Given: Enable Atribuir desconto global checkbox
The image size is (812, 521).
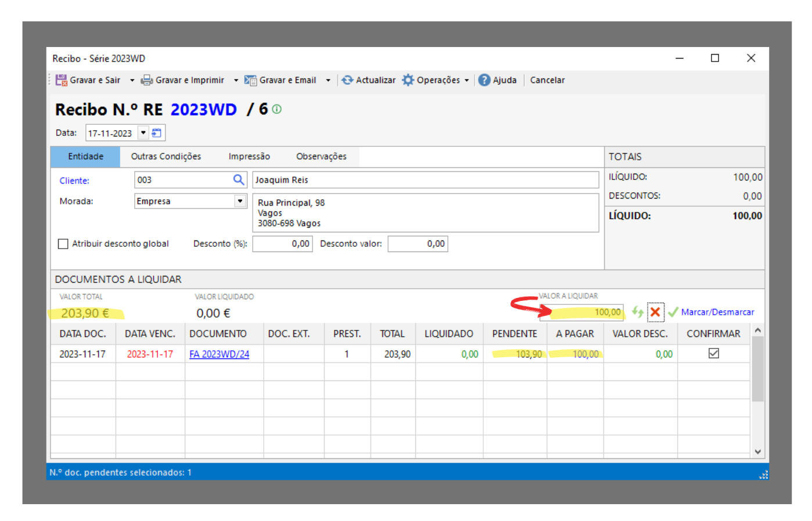Looking at the screenshot, I should tap(63, 244).
